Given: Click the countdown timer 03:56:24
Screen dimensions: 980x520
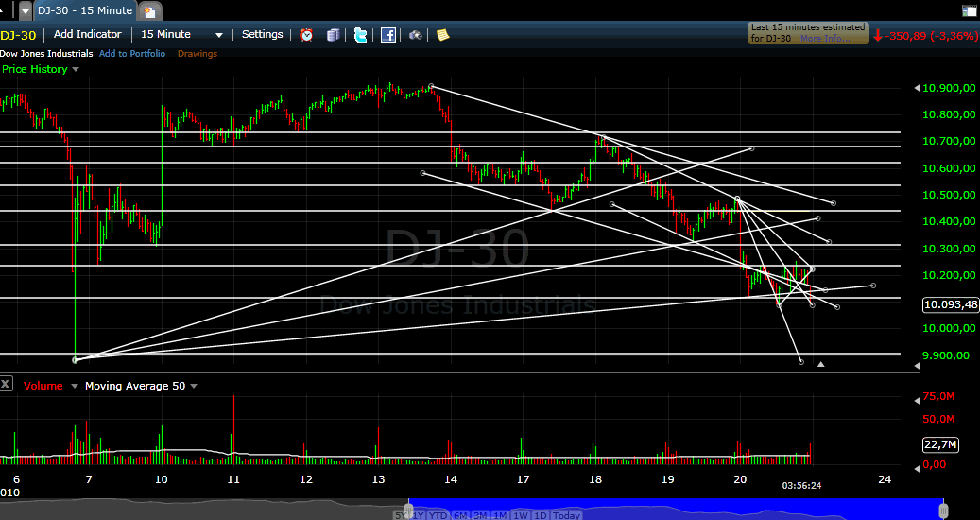Looking at the screenshot, I should 801,485.
